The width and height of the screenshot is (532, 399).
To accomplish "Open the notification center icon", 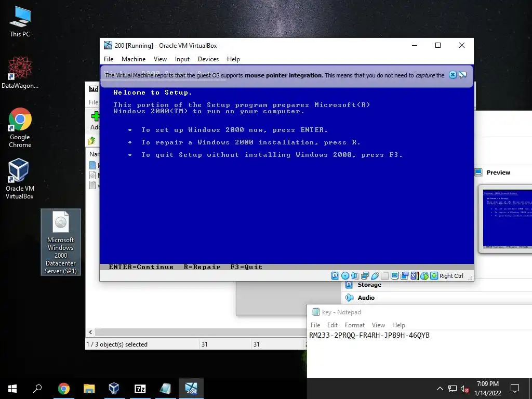I will click(515, 389).
